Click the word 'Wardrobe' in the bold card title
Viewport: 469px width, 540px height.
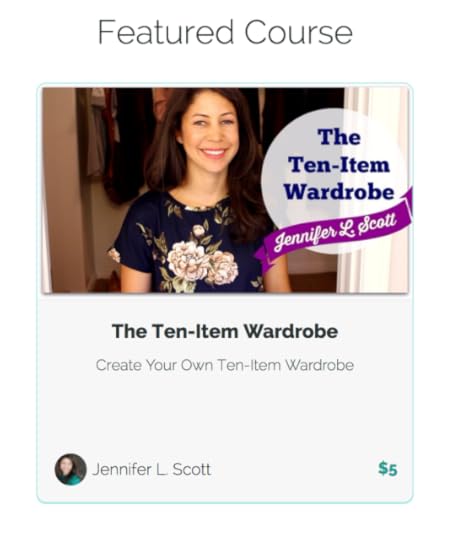pyautogui.click(x=291, y=331)
